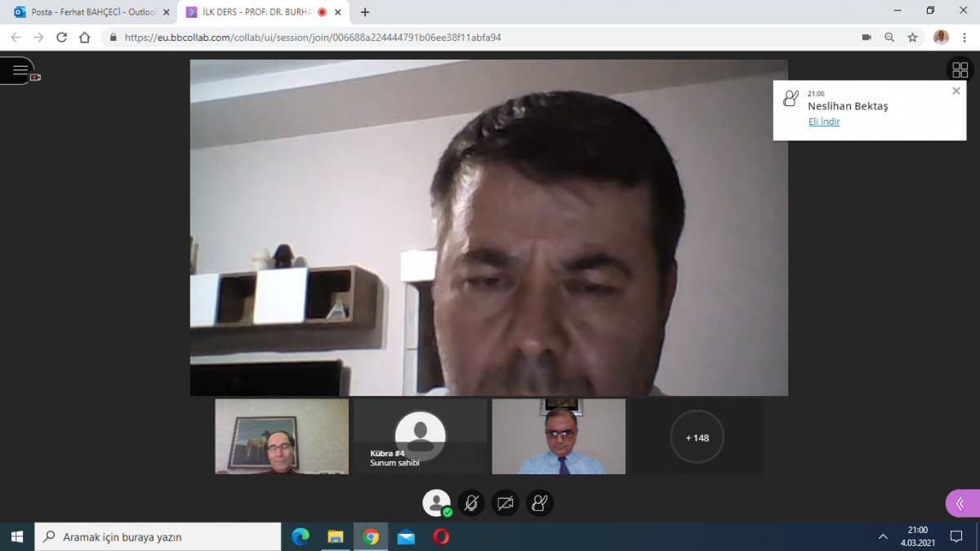Toggle microphone audio sharing button

(471, 503)
